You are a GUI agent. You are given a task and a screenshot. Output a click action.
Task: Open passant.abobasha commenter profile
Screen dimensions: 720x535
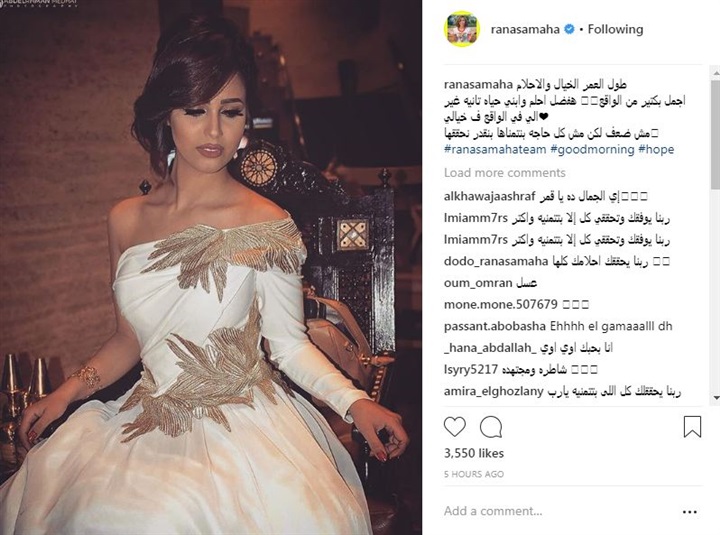tap(495, 327)
